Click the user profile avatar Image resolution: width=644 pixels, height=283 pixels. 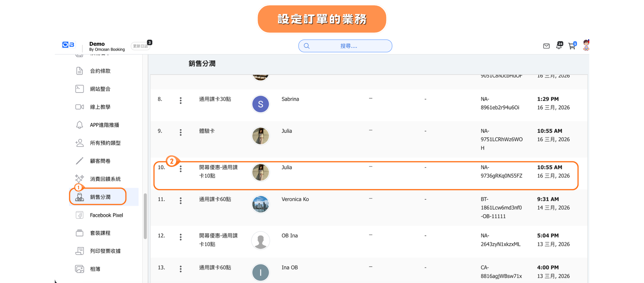click(586, 46)
